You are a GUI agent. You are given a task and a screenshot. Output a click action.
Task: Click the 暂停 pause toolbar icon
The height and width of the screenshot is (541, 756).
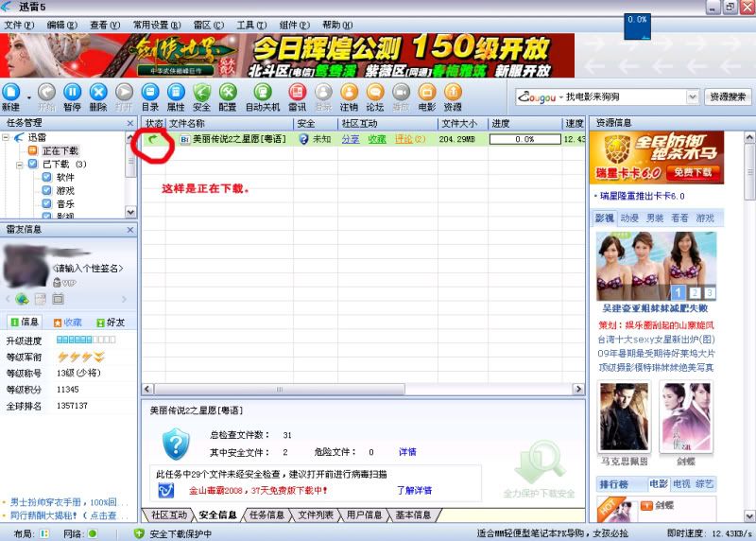point(73,92)
